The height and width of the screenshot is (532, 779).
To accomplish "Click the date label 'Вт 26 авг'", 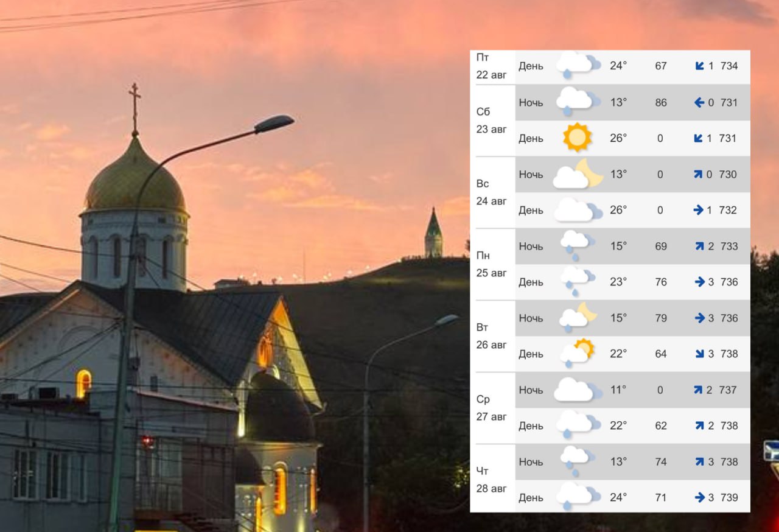I will [x=491, y=336].
